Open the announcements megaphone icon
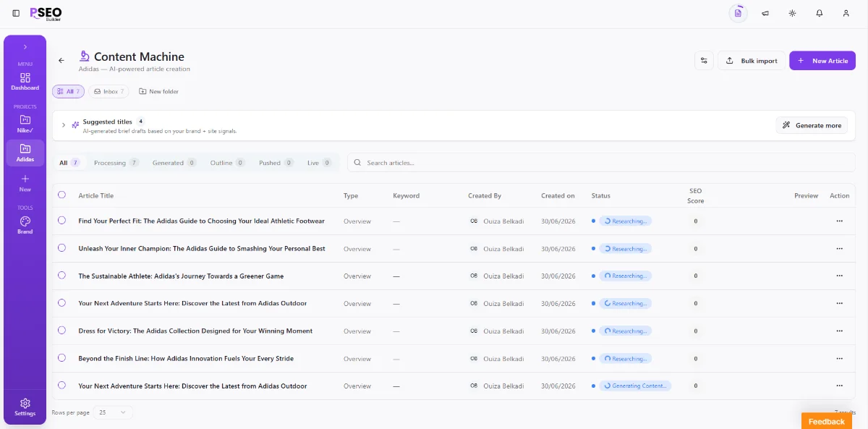The height and width of the screenshot is (429, 868). (765, 13)
